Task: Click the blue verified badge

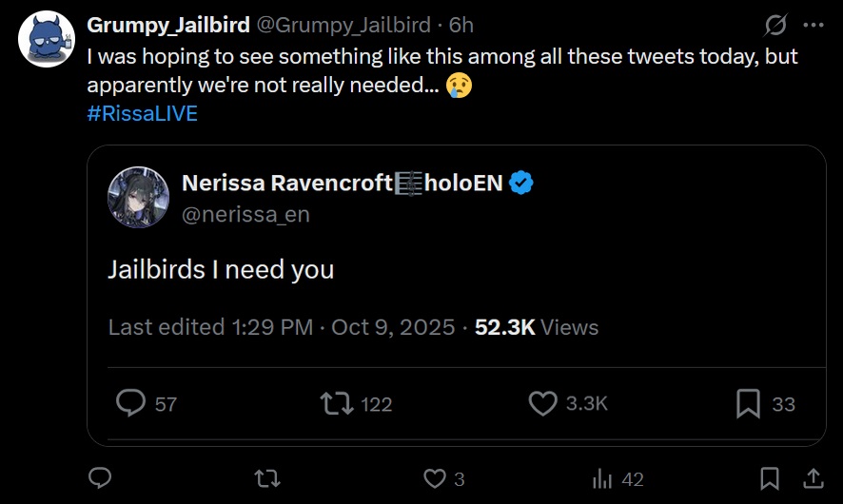Action: click(x=520, y=183)
